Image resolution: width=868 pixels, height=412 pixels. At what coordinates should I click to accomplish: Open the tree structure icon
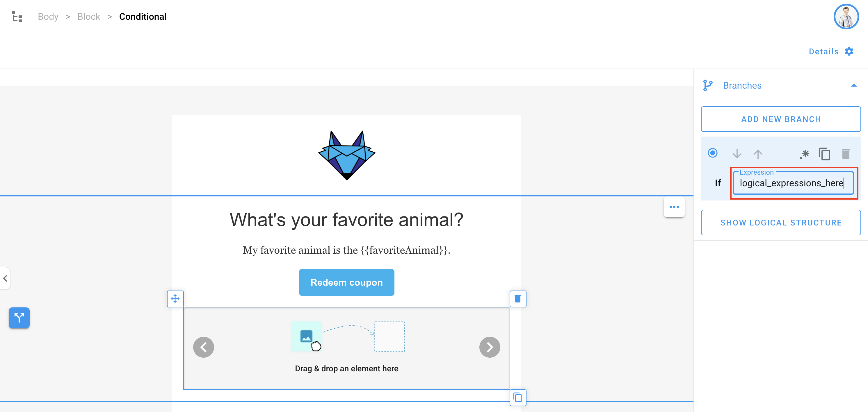coord(17,17)
